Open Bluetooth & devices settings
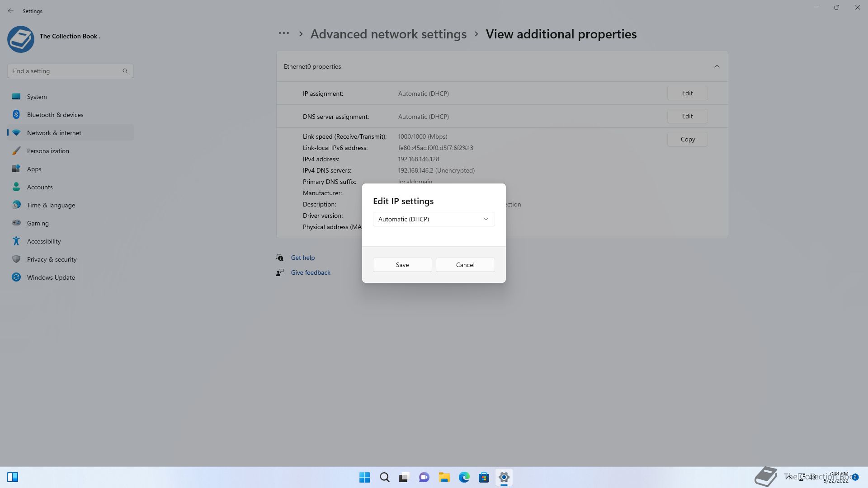Screen dimensions: 868x488 [55, 115]
